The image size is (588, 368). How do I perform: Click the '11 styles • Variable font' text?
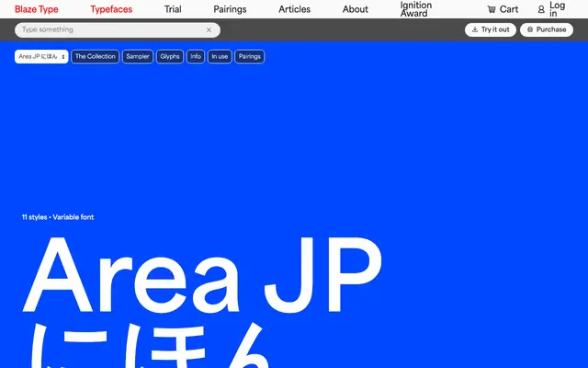point(58,217)
